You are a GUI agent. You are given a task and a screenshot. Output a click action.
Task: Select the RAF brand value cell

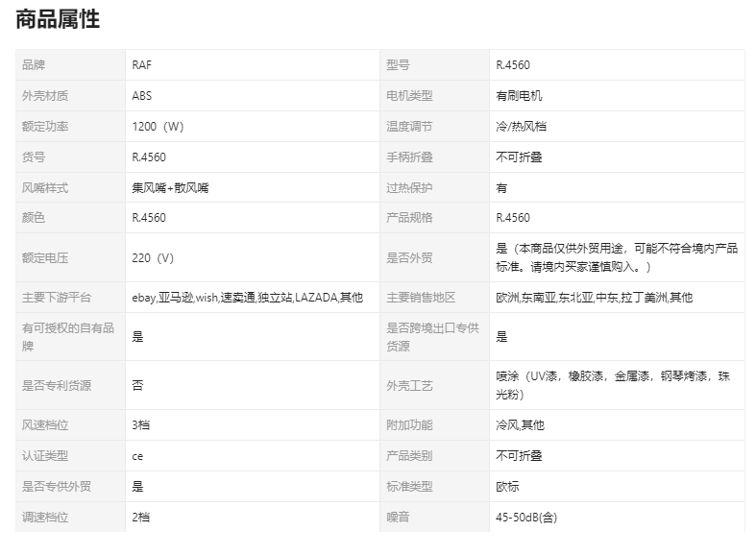pos(142,65)
